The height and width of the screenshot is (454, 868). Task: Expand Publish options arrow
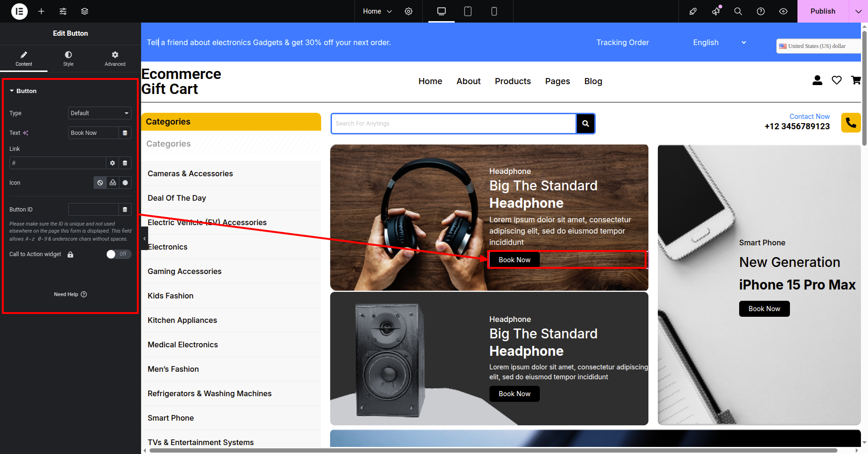[858, 11]
